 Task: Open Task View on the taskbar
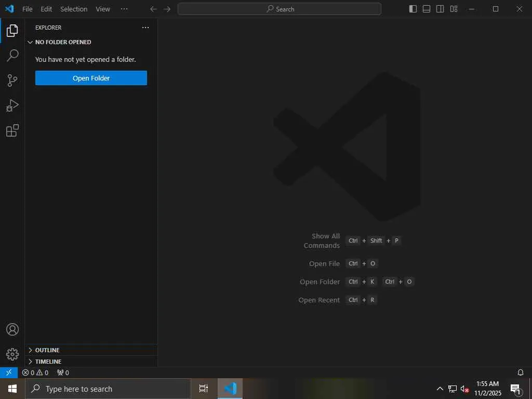pos(204,389)
